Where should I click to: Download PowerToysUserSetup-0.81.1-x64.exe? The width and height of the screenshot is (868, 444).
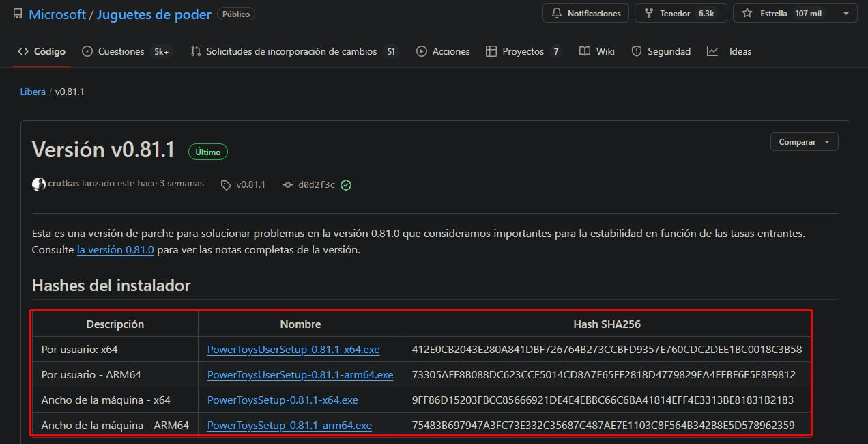(293, 349)
